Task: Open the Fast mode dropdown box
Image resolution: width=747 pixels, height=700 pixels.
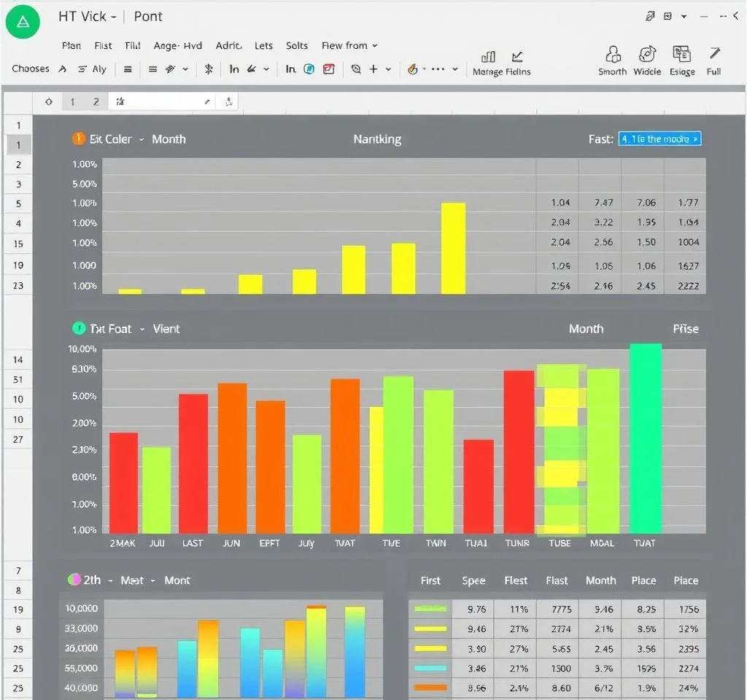Action: [x=659, y=139]
